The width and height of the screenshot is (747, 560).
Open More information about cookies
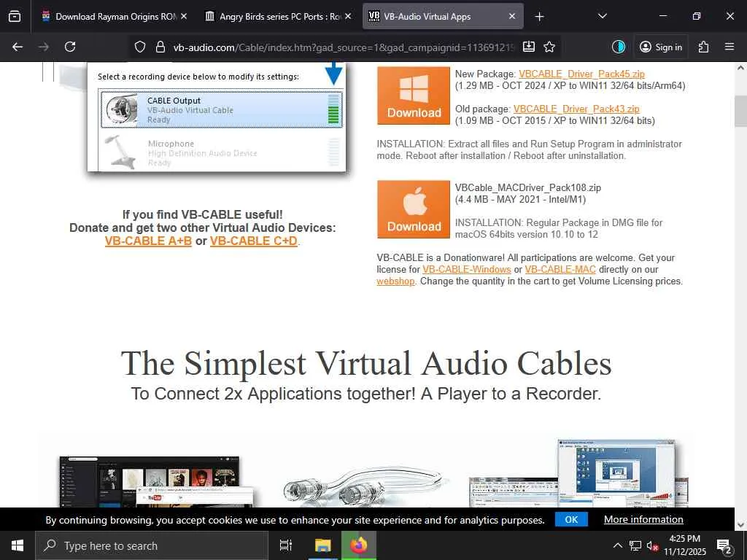pos(643,519)
